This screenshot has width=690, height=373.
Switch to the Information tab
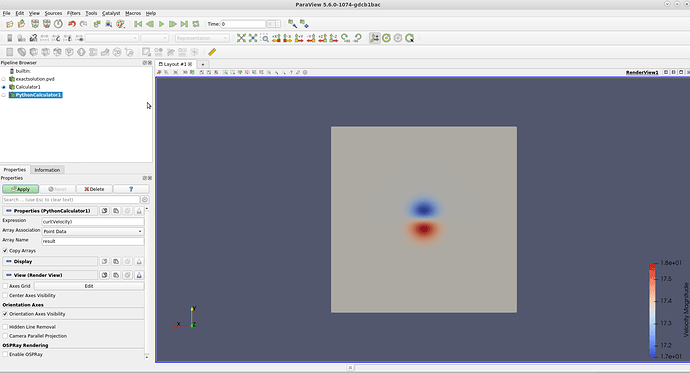[x=47, y=170]
